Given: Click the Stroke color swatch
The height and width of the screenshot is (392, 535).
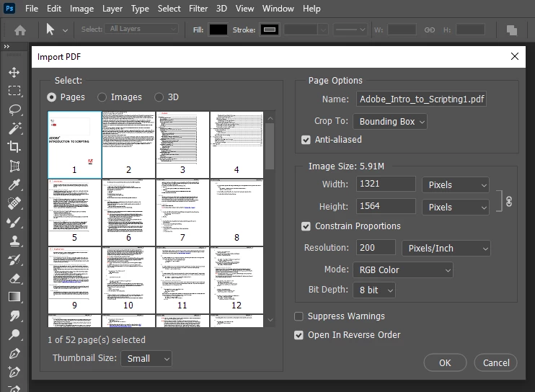Looking at the screenshot, I should click(x=269, y=30).
